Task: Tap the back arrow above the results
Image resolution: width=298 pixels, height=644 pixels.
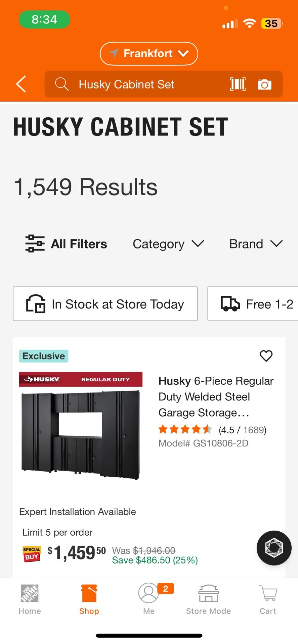Action: [21, 84]
